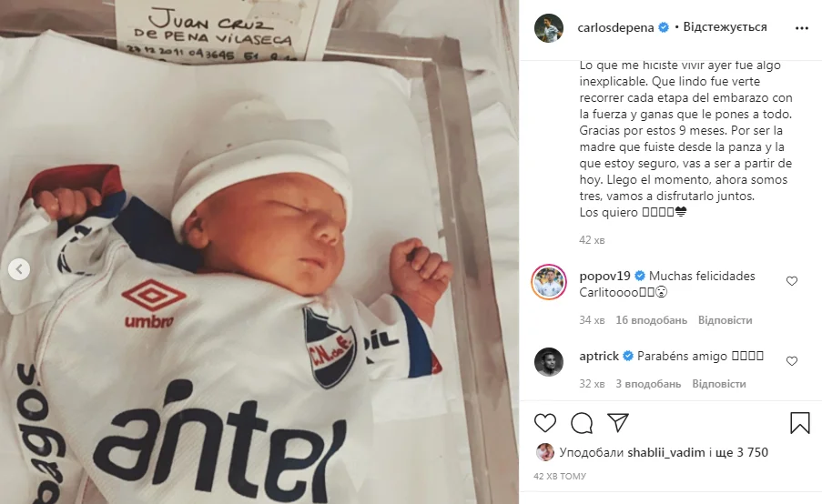Open popov19 profile picture

(549, 282)
